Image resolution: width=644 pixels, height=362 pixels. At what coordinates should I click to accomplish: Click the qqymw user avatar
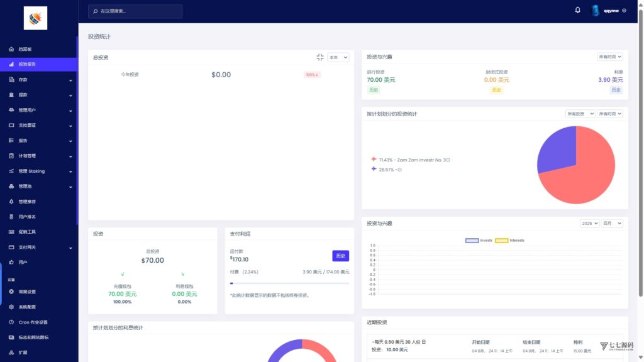[595, 11]
